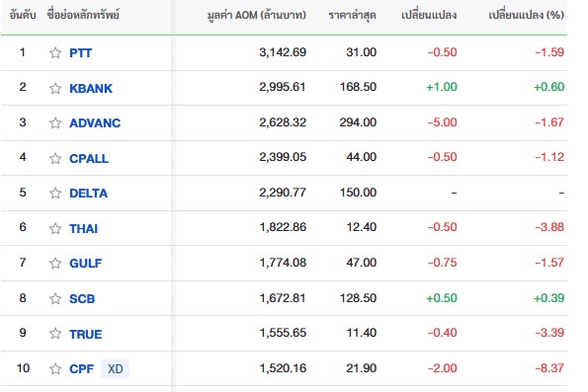
Task: Select the GULF symbol link
Action: click(x=86, y=263)
